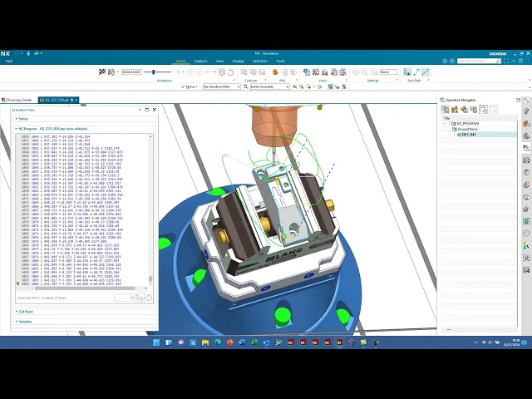Switch to Program Order view in Operation Navigator
Image resolution: width=532 pixels, height=399 pixels.
pos(446,109)
